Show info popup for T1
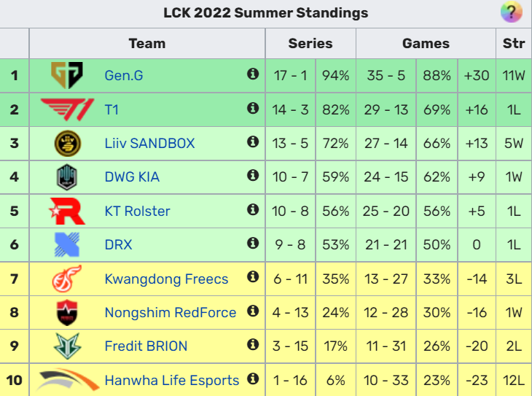Screen dimensions: 532x396 point(253,108)
